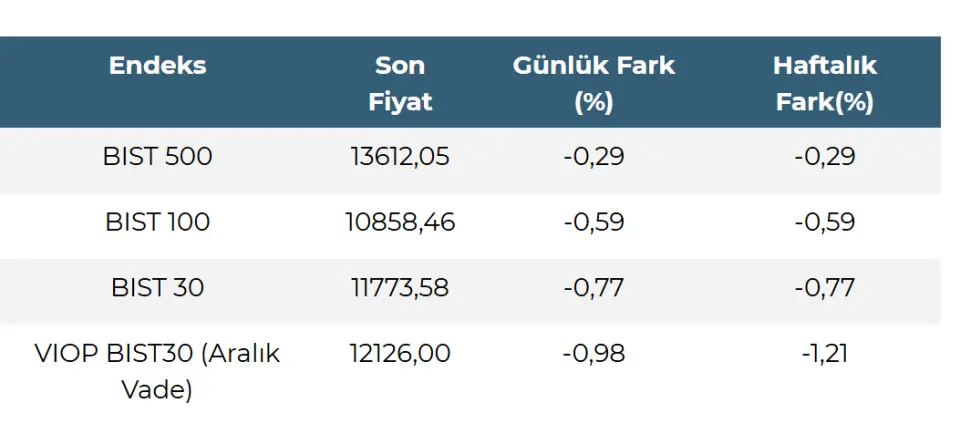Viewport: 960px width, 434px height.
Task: Click the BIST 500 last price 13612,05
Action: pyautogui.click(x=400, y=156)
